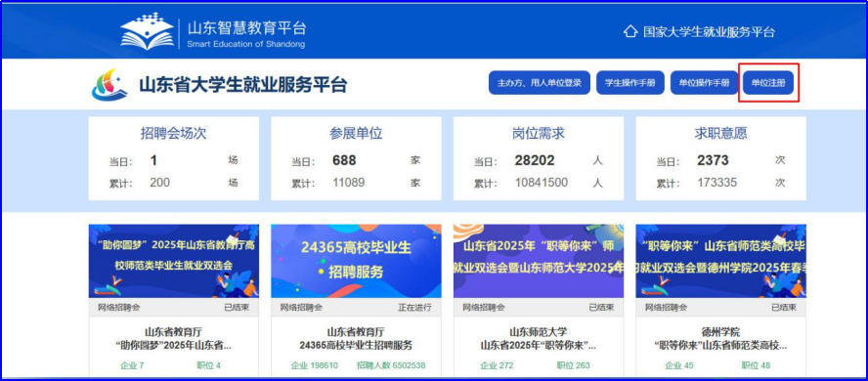Open 德州学院 “职等你来” banner thumbnail
868x381 pixels.
[720, 261]
